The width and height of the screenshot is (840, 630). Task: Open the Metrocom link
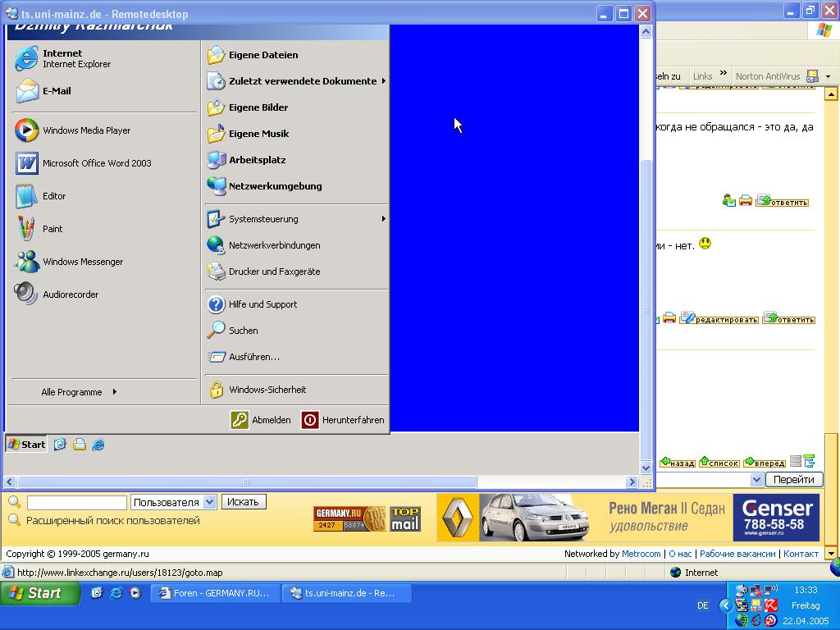click(x=641, y=554)
